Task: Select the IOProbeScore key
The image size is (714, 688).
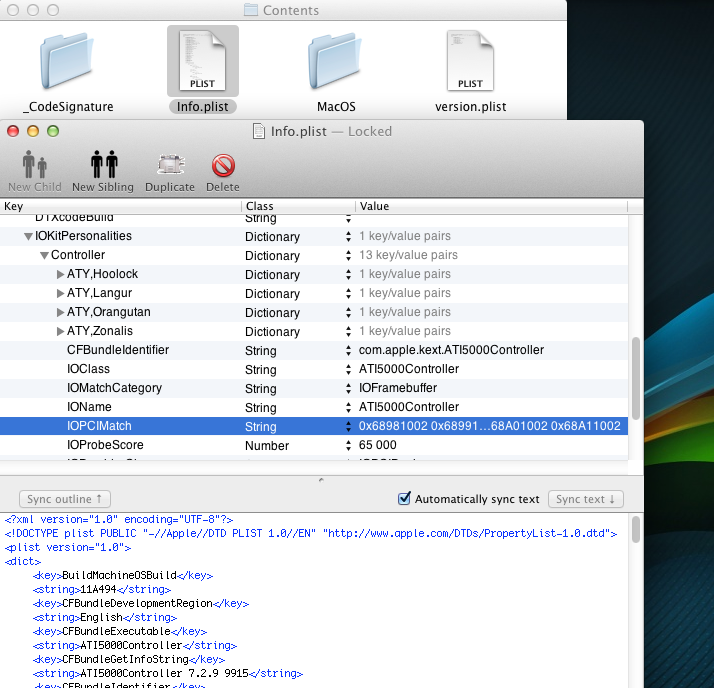Action: (x=105, y=445)
